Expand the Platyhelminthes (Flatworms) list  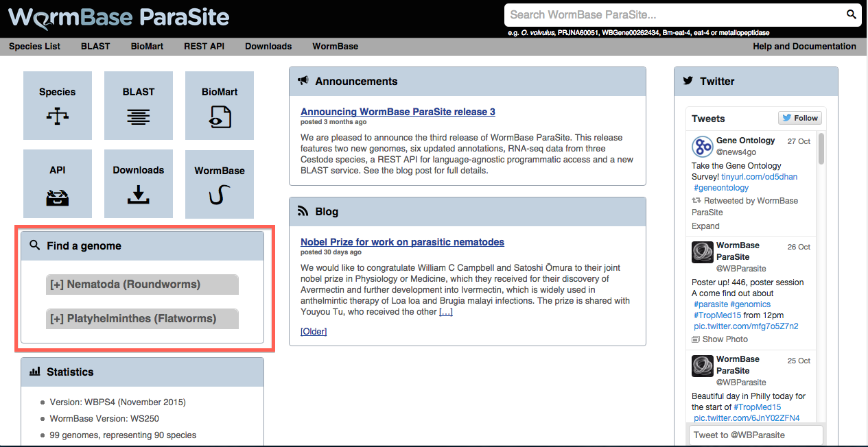coord(142,319)
